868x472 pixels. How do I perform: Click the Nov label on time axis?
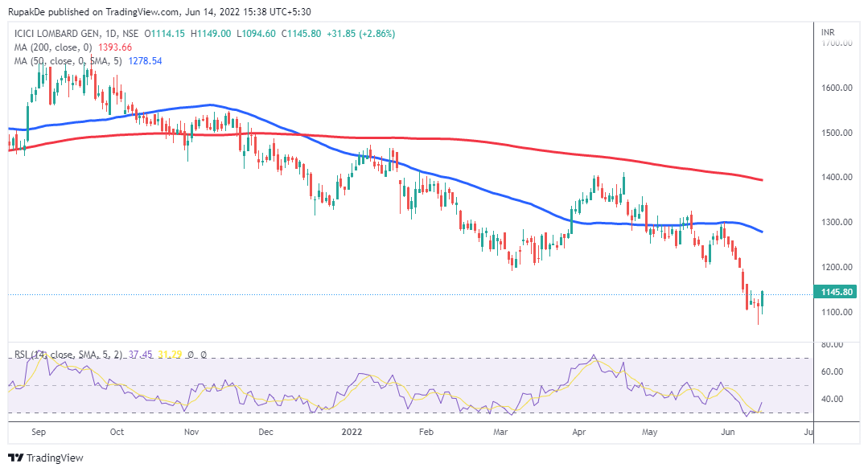click(x=191, y=432)
